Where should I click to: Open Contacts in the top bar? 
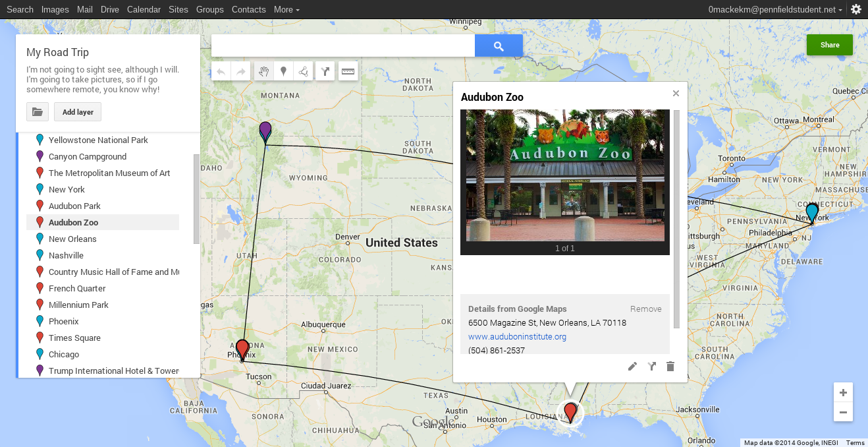(249, 9)
